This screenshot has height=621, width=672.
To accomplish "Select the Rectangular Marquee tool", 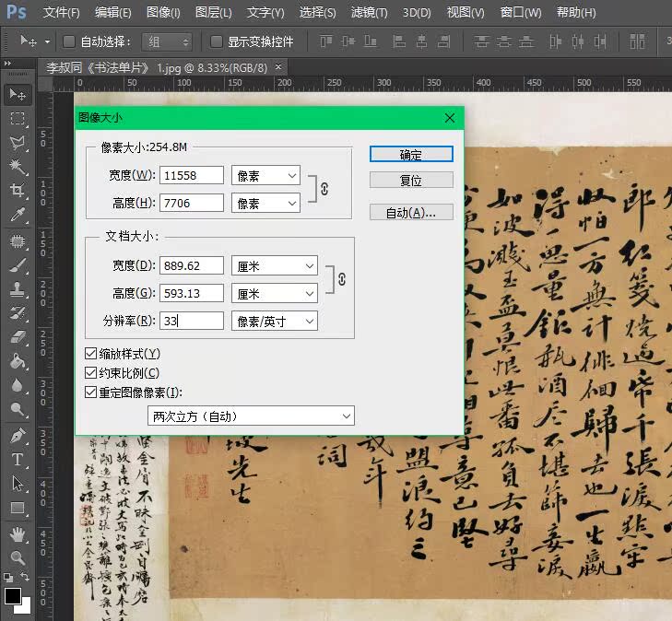I will (x=18, y=118).
